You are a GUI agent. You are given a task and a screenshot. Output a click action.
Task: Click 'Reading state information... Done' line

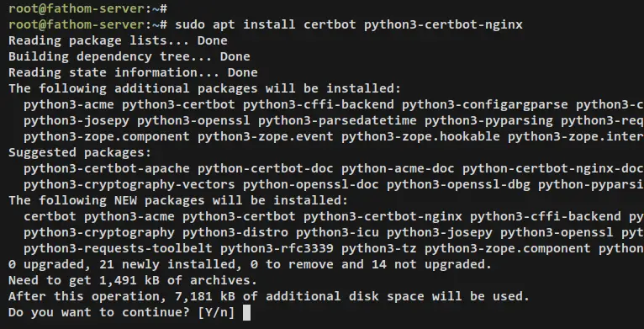133,72
